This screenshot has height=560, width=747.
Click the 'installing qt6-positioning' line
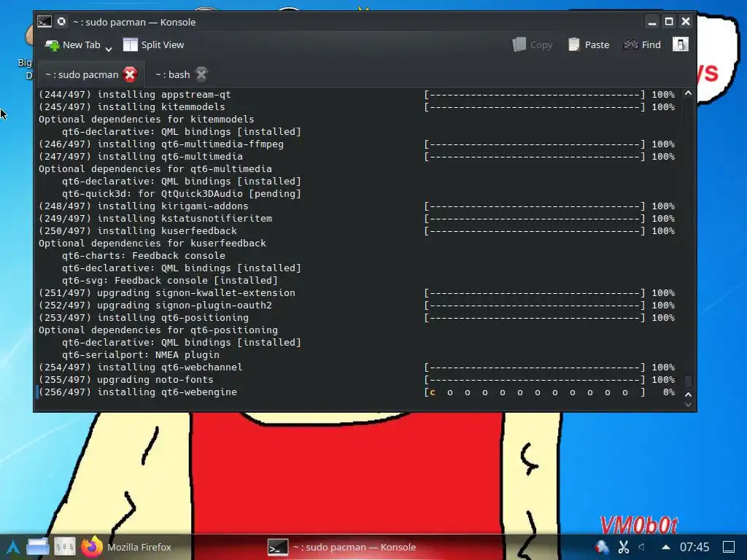click(144, 318)
